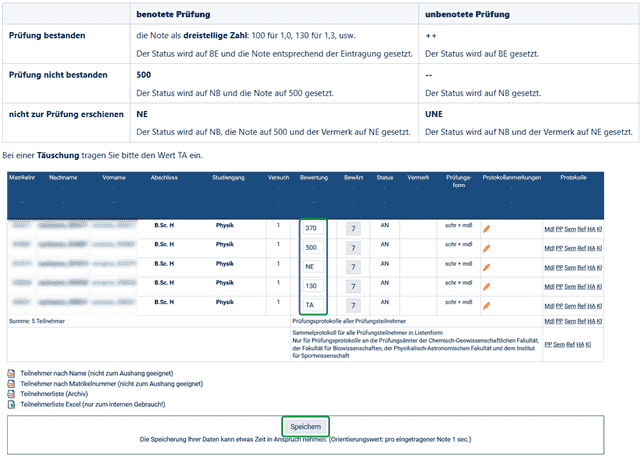
Task: Open Kl link in the Sammelprotokoll row
Action: point(588,345)
